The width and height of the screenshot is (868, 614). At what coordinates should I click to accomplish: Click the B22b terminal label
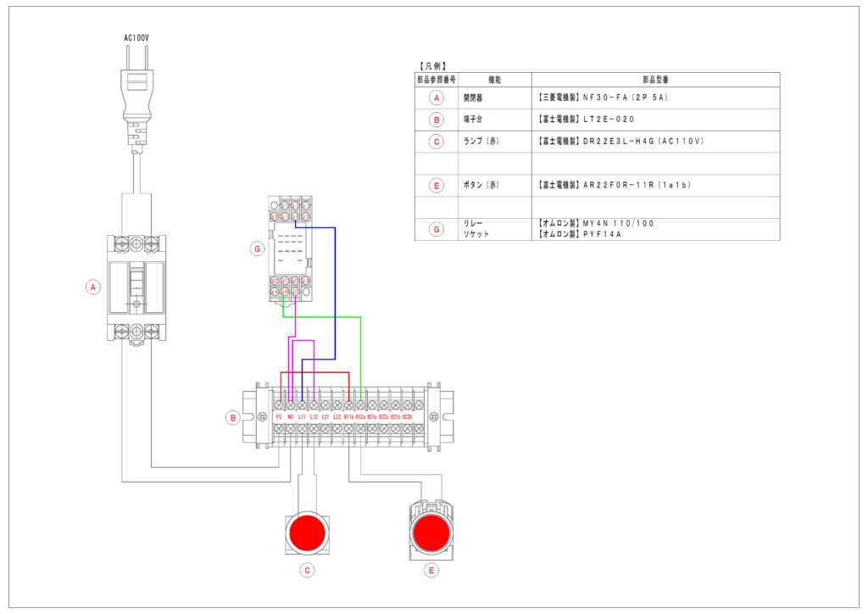(407, 416)
